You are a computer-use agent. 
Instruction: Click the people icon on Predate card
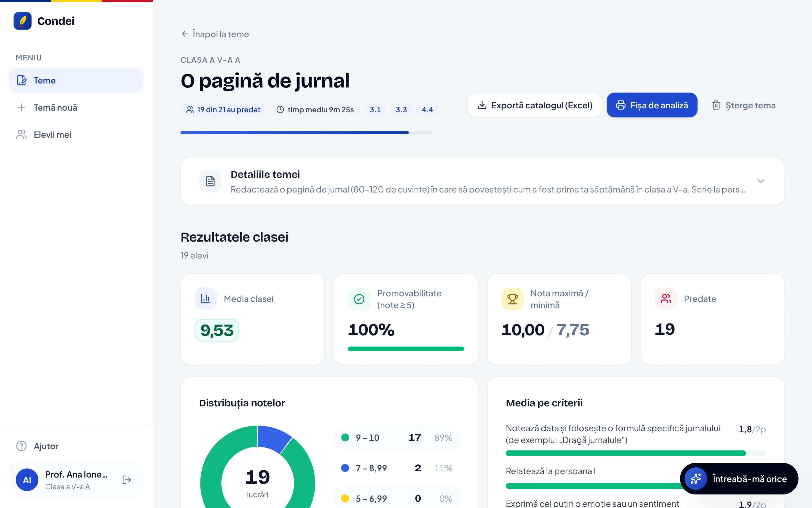tap(666, 298)
